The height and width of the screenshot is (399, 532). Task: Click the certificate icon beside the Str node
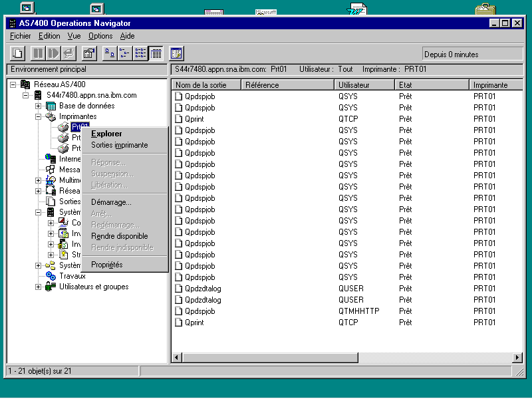pos(63,255)
